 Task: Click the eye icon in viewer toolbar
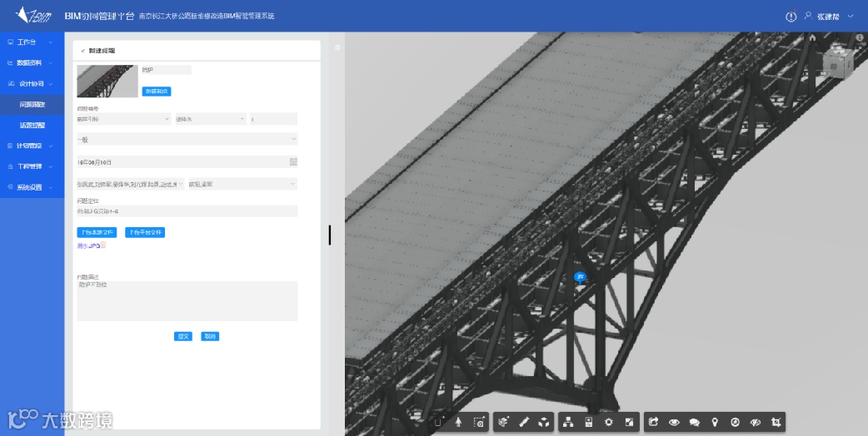[674, 423]
